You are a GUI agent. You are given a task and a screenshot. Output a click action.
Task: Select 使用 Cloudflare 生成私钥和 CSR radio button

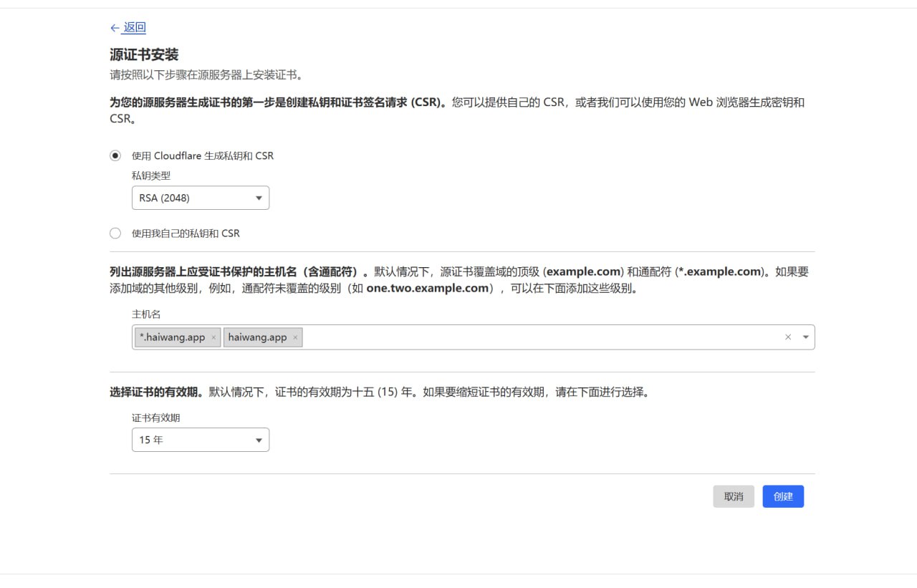pyautogui.click(x=115, y=155)
